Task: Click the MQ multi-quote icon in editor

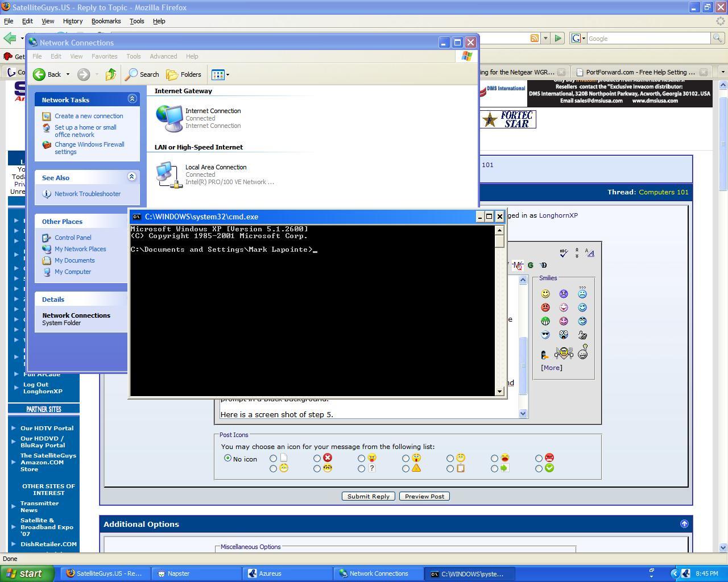Action: 518,265
